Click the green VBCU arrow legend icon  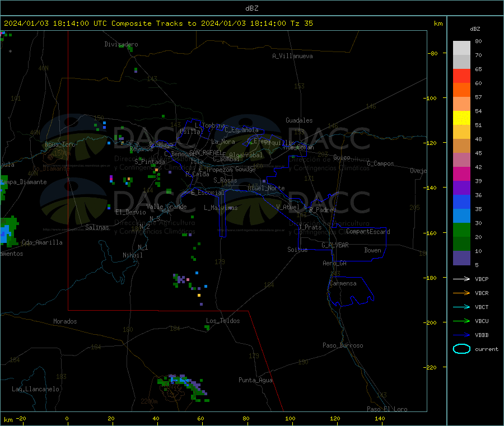461,321
